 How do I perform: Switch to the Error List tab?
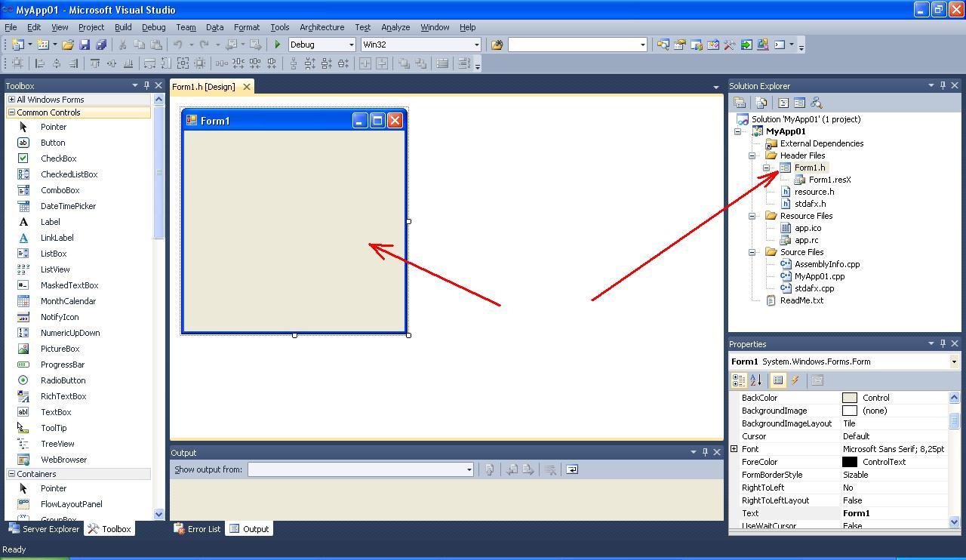[198, 529]
